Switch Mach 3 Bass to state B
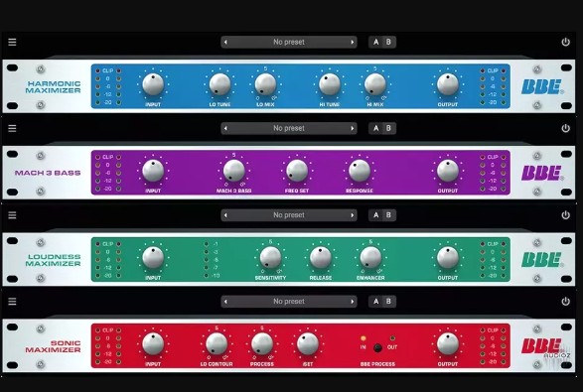The image size is (583, 392). pos(388,128)
